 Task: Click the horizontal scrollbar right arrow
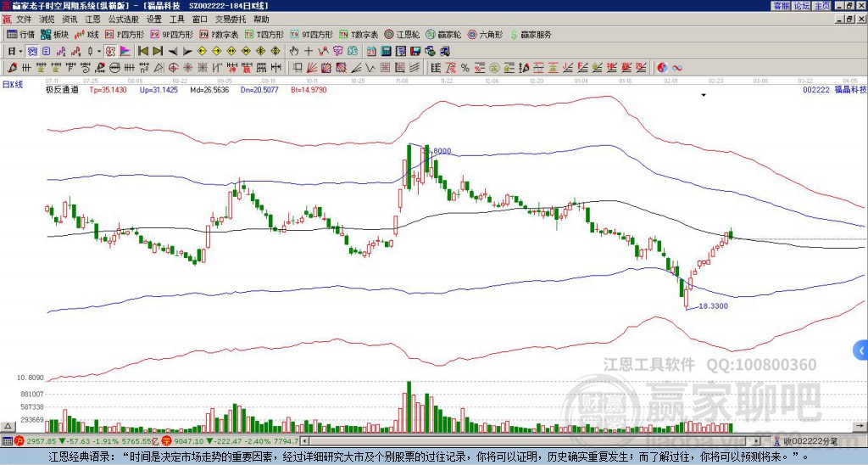click(757, 441)
